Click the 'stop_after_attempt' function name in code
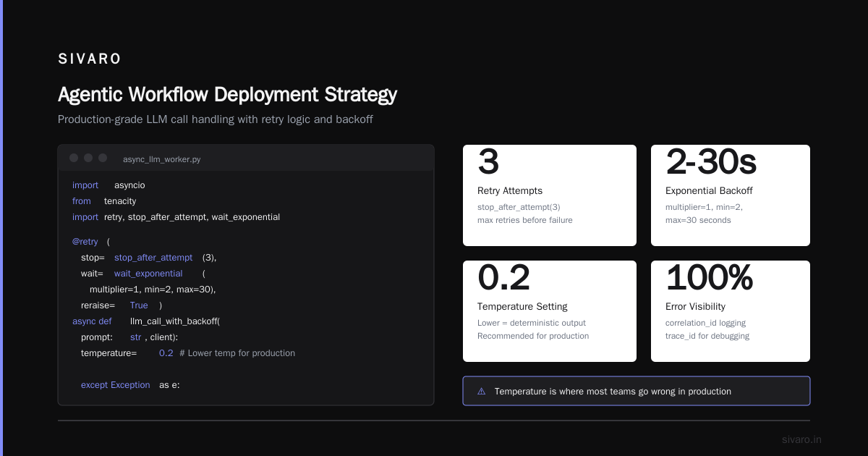Viewport: 868px width, 456px height. pyautogui.click(x=153, y=258)
